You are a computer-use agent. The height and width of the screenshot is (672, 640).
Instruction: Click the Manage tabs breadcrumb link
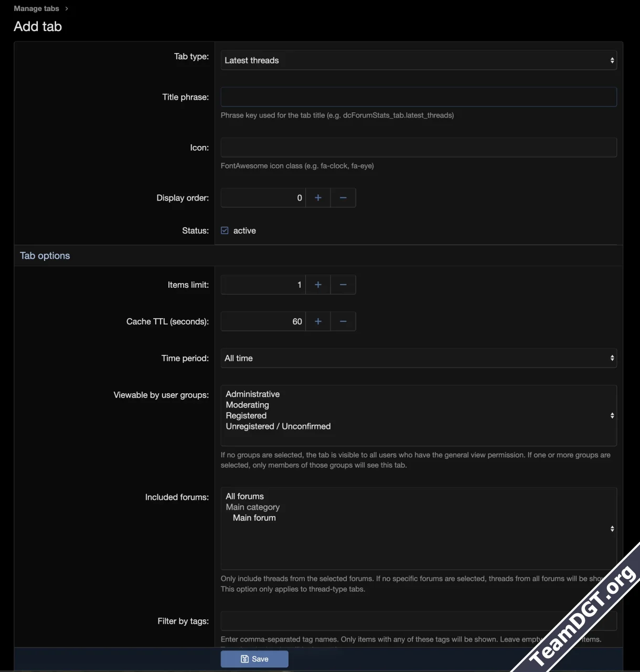pos(36,8)
